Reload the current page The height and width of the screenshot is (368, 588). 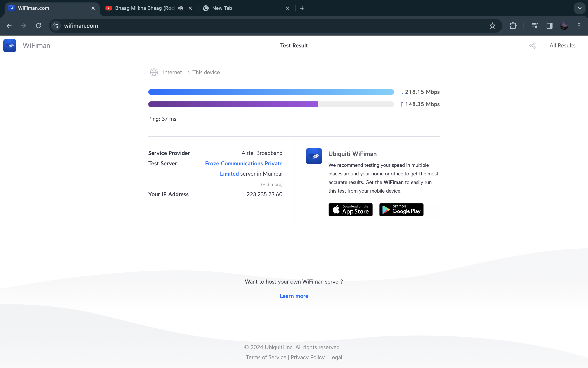(38, 26)
